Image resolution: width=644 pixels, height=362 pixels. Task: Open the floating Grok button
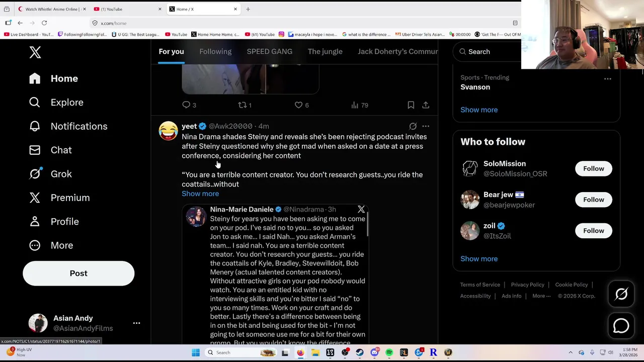621,294
